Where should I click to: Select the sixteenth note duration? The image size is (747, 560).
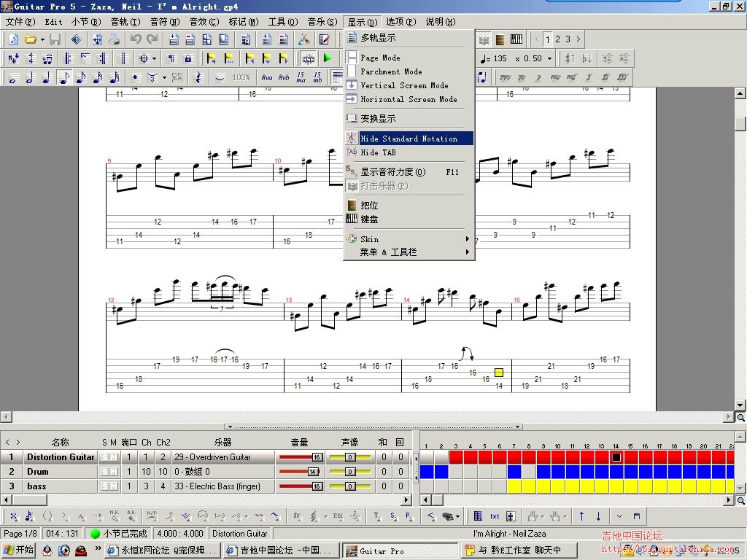81,77
